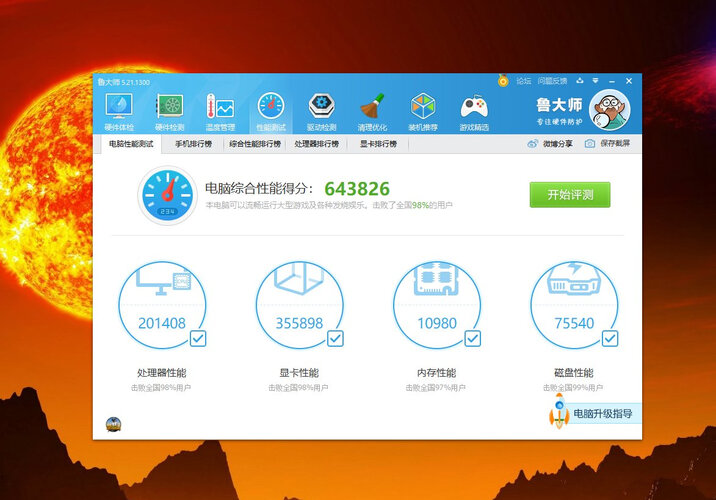Open the title bar dropdown menu arrow
The image size is (716, 500).
pos(595,81)
